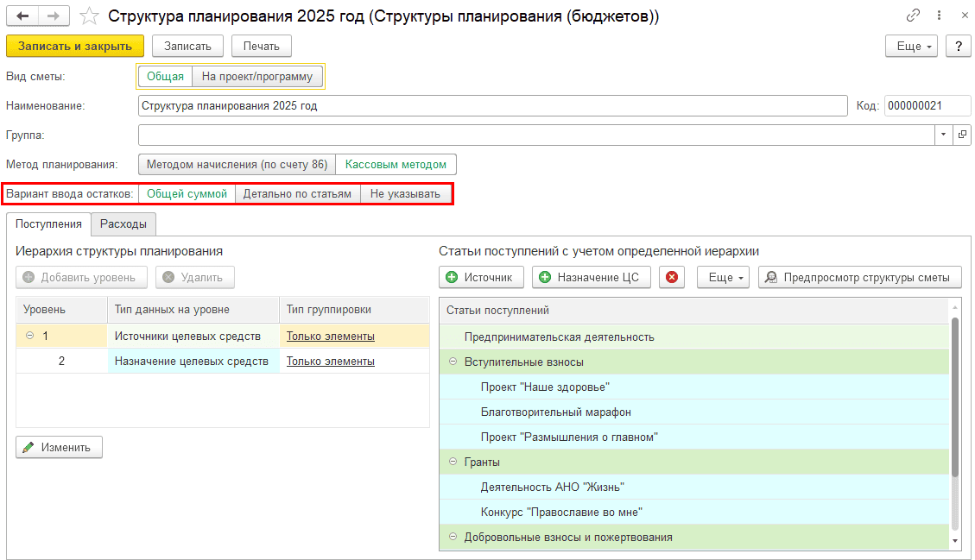
Task: Click the open-group icon next to the Группа field
Action: point(961,135)
